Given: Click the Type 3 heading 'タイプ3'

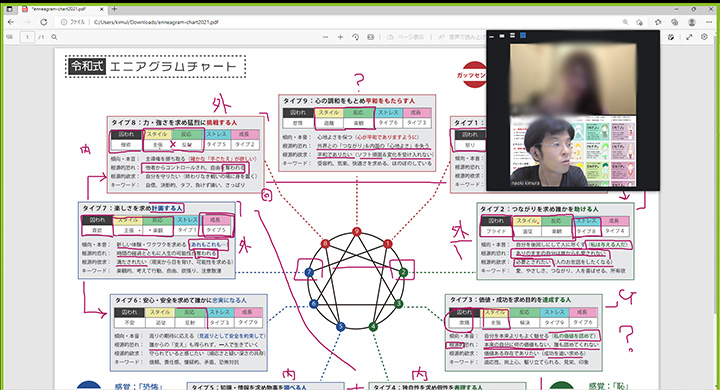Looking at the screenshot, I should 462,300.
